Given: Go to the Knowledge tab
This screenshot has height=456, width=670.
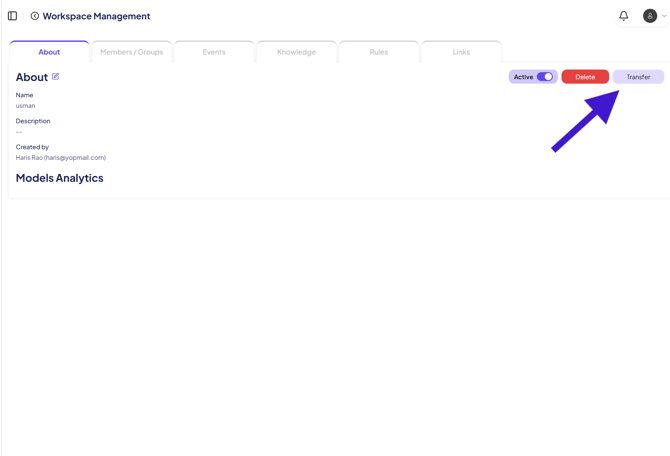Looking at the screenshot, I should 296,52.
